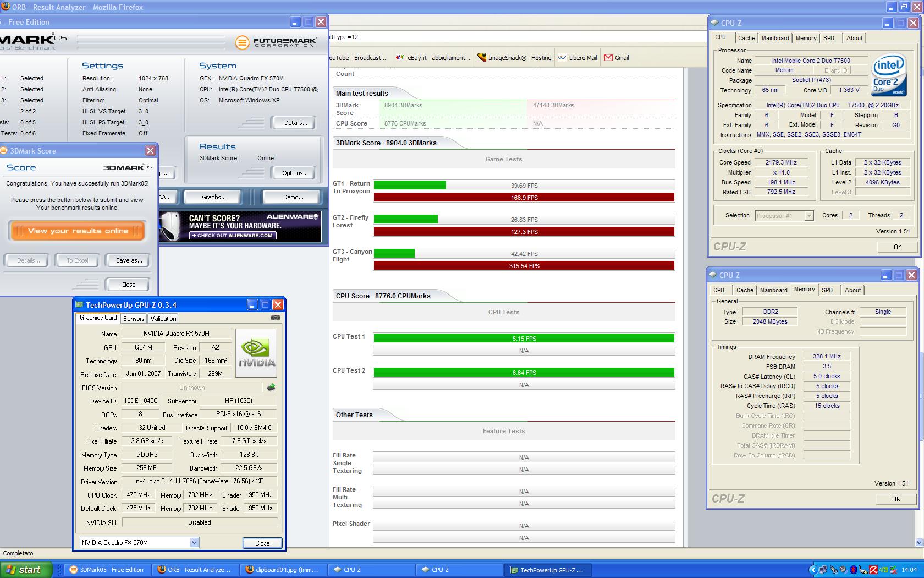Screen dimensions: 924x578
Task: Click the Futuremark Corporation logo
Action: coord(276,42)
